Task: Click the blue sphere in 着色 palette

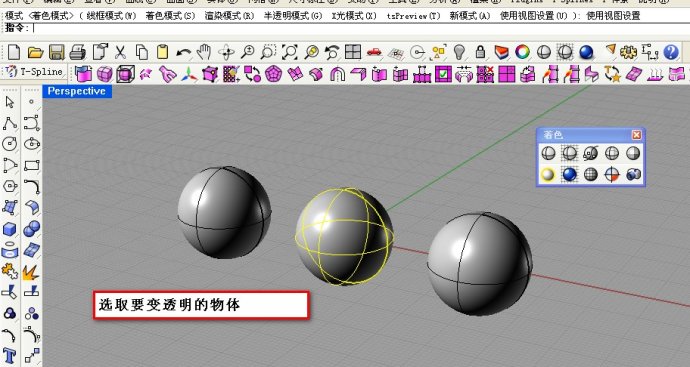Action: coord(569,175)
